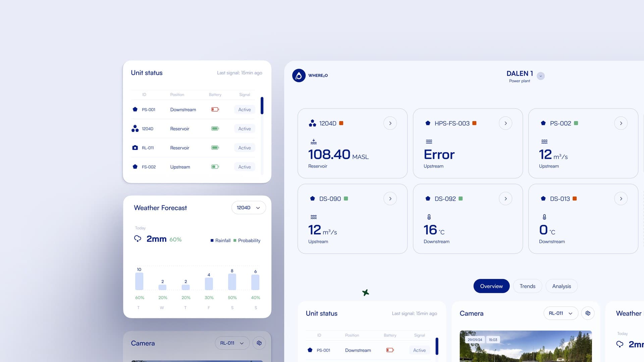The width and height of the screenshot is (644, 362).
Task: Switch to the Trends tab
Action: (527, 286)
